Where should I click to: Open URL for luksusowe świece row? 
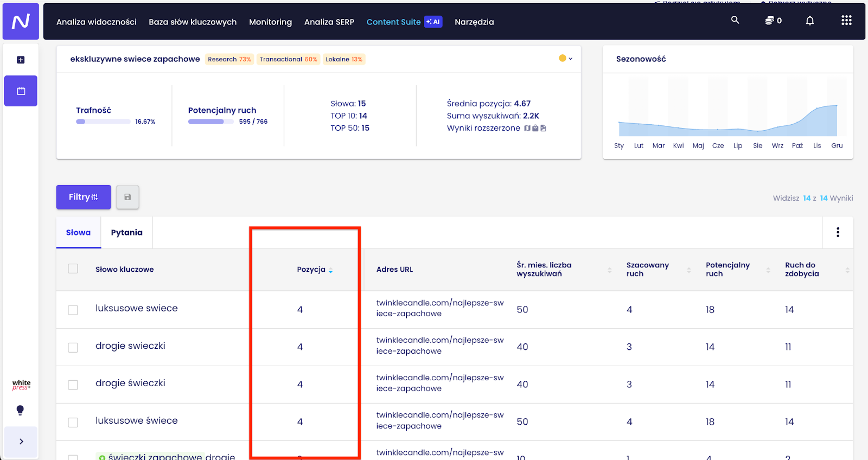click(x=440, y=420)
